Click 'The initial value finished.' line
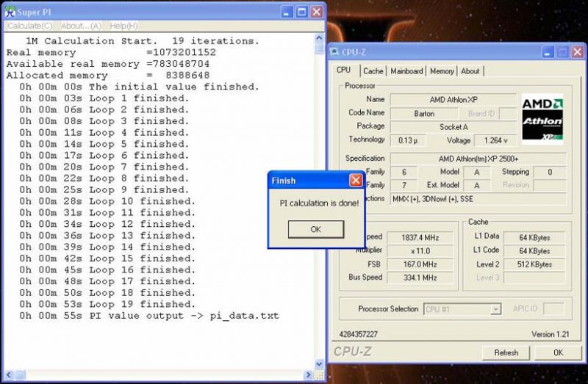 tap(139, 87)
